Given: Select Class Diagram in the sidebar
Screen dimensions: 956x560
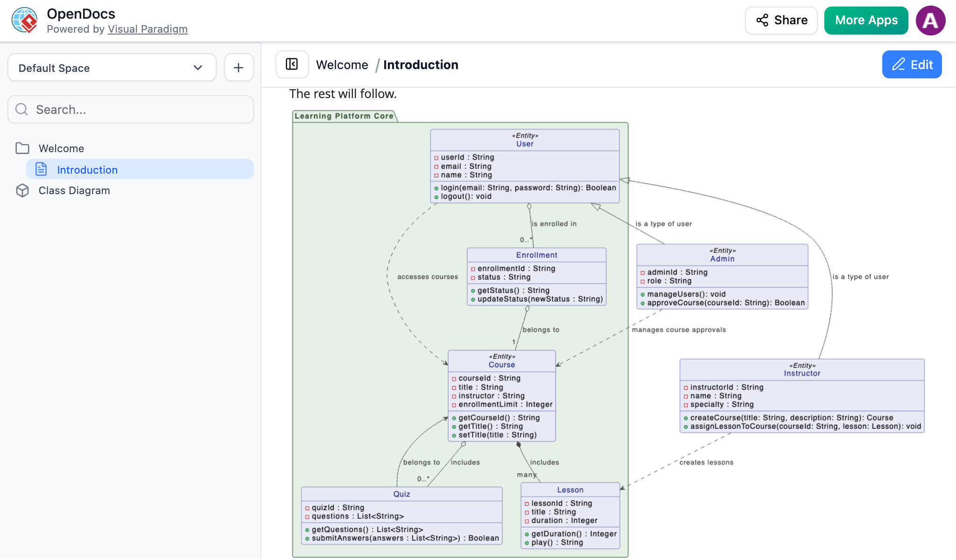Looking at the screenshot, I should point(74,190).
